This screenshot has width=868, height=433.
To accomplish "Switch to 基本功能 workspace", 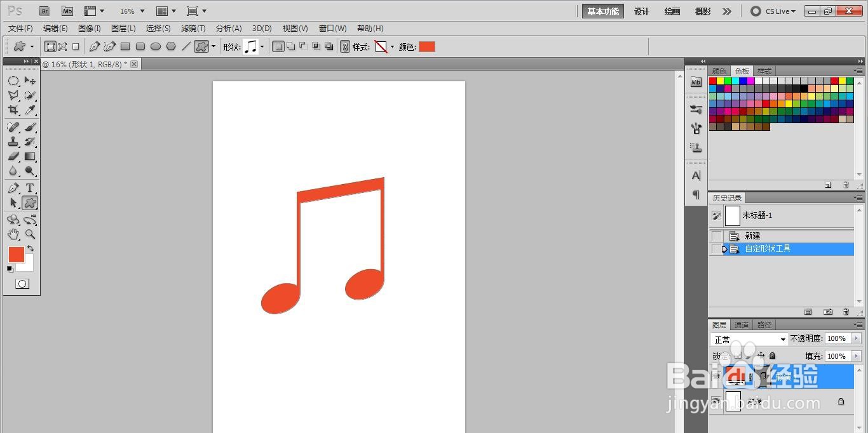I will coord(602,11).
